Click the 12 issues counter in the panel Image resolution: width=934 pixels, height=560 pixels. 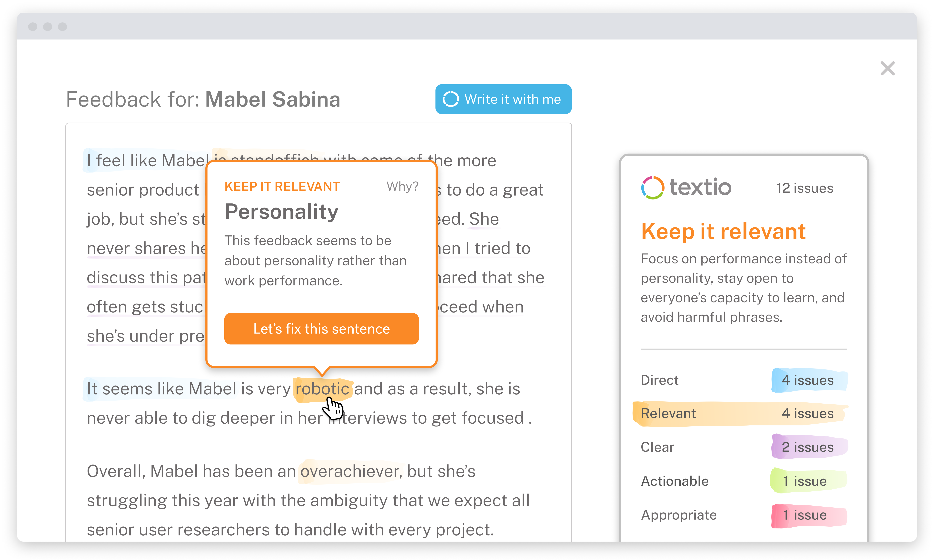coord(805,188)
